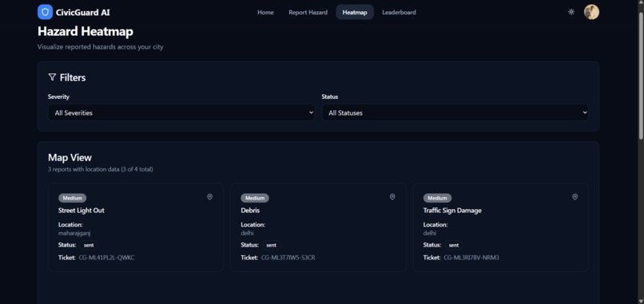Click ticket CG-ML3RI7BV-NRM3

[471, 258]
